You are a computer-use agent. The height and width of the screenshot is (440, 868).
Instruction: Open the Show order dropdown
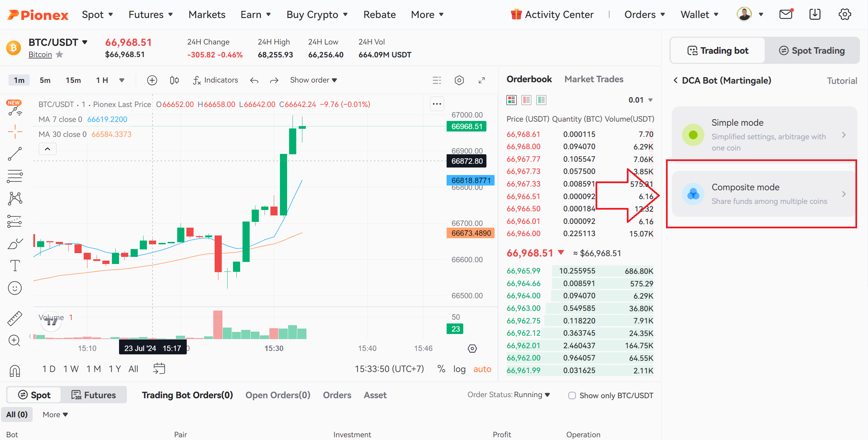pos(313,80)
